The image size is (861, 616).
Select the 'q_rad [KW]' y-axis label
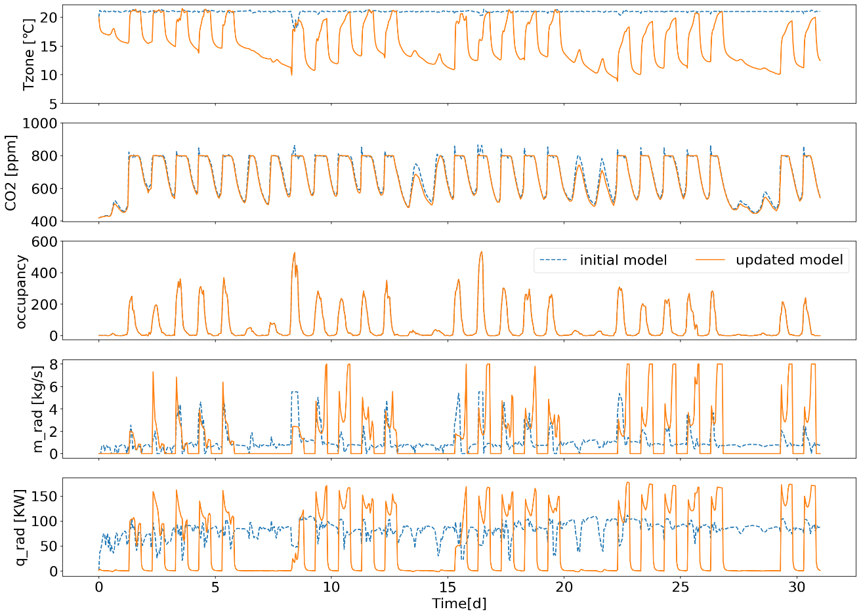pyautogui.click(x=20, y=527)
